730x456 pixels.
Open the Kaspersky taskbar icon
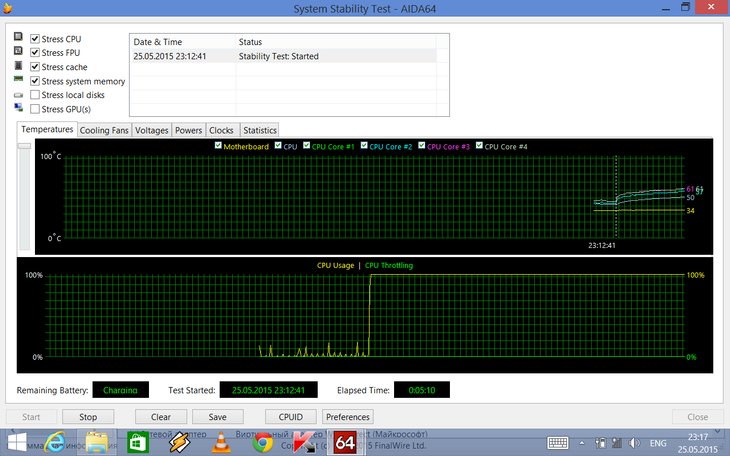click(303, 442)
